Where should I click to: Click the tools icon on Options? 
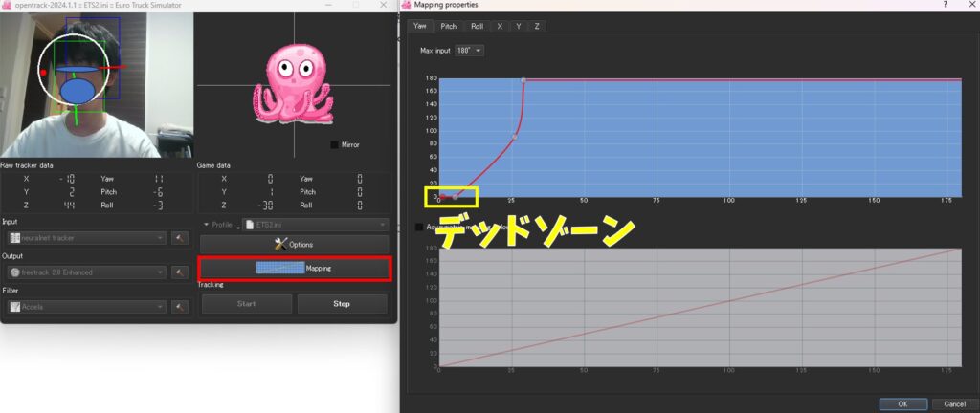[281, 245]
